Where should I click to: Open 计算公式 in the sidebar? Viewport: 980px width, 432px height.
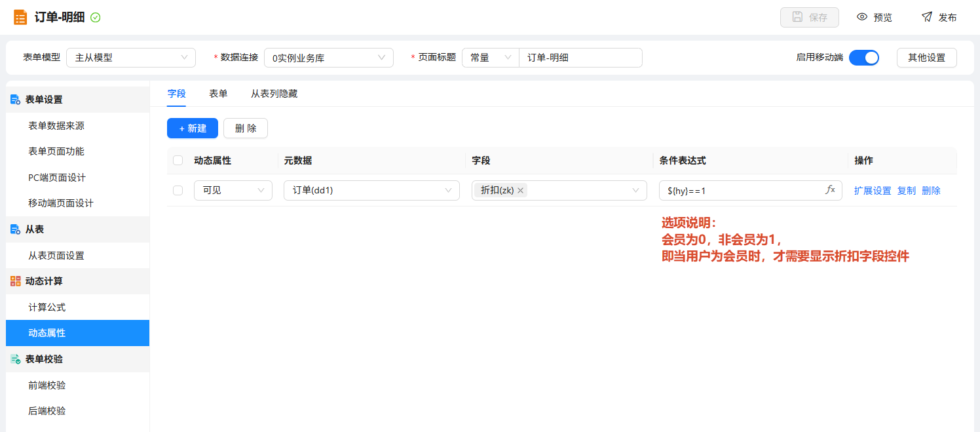(x=77, y=307)
